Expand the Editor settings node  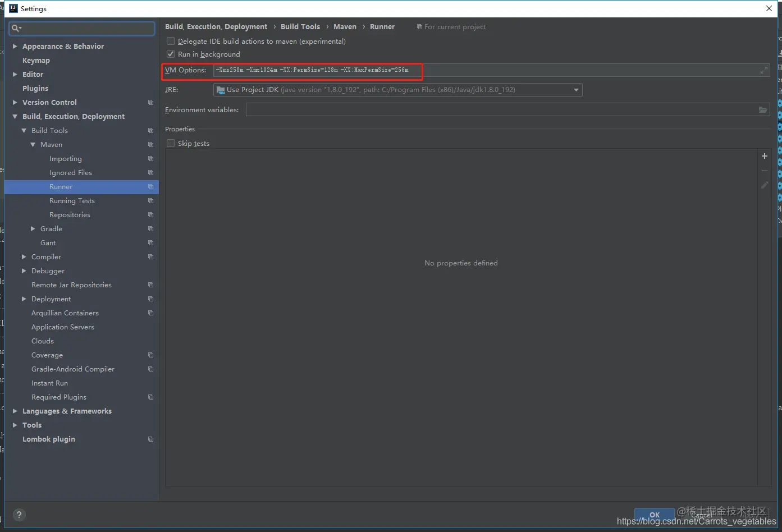[x=15, y=75]
